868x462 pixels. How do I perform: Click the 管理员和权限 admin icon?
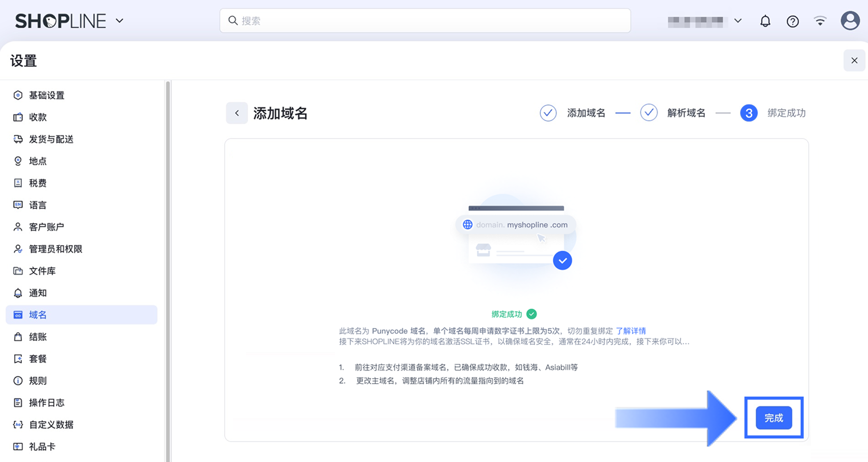(18, 249)
